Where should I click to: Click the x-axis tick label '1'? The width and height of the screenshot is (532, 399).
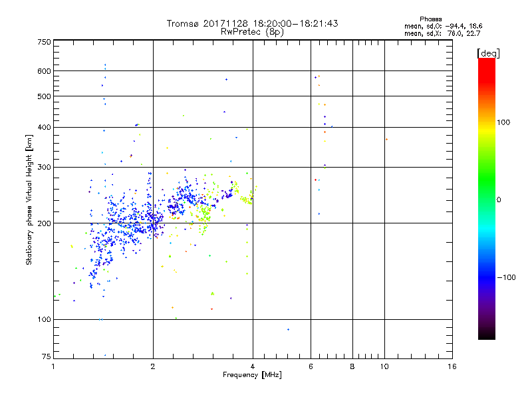tap(53, 366)
